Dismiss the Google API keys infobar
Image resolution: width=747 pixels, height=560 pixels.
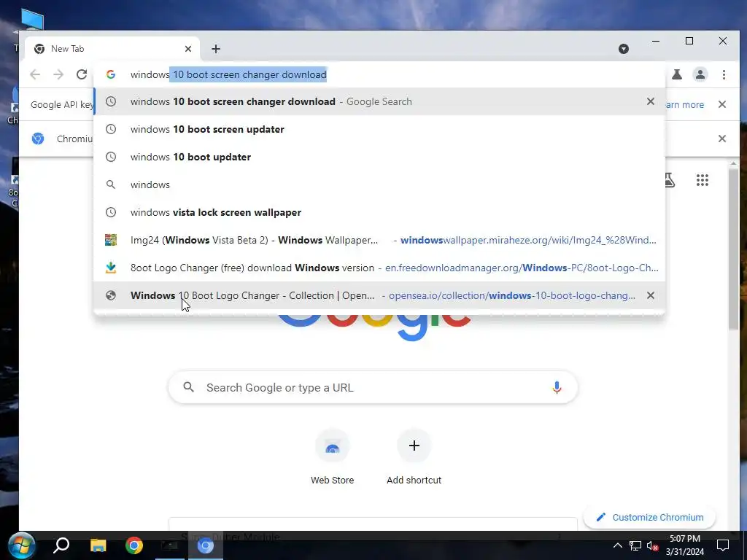tap(721, 104)
